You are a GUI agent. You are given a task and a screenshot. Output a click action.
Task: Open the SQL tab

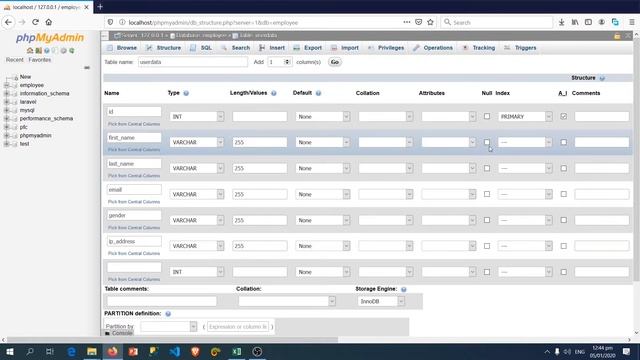201,48
